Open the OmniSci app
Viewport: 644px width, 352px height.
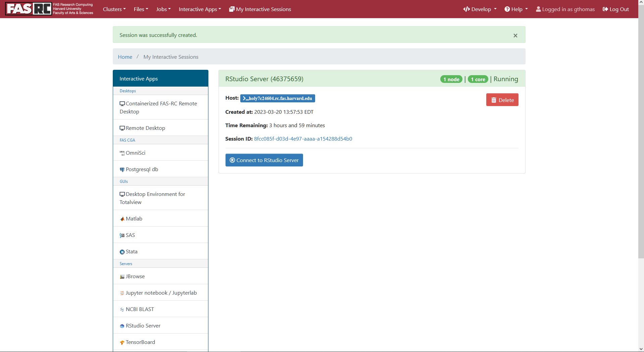pyautogui.click(x=135, y=153)
